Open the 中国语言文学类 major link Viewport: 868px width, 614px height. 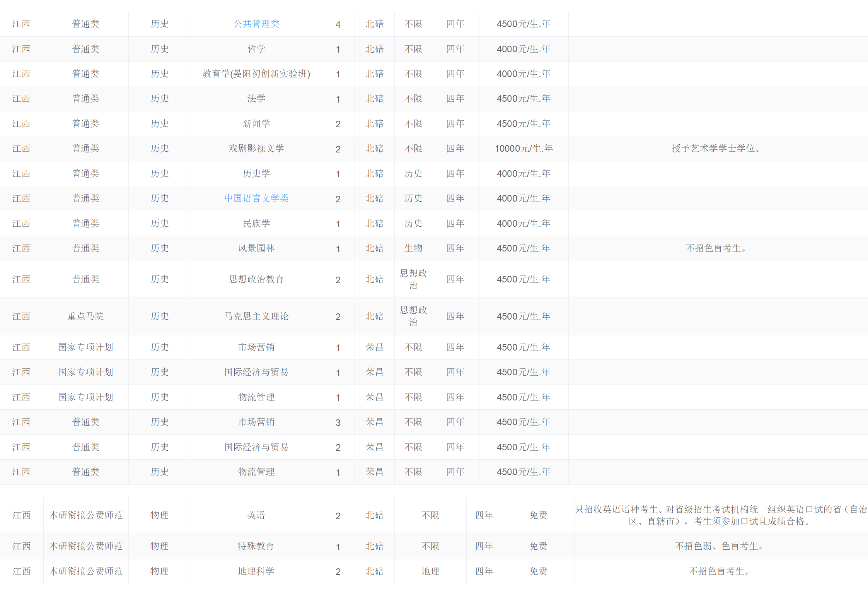[x=256, y=198]
